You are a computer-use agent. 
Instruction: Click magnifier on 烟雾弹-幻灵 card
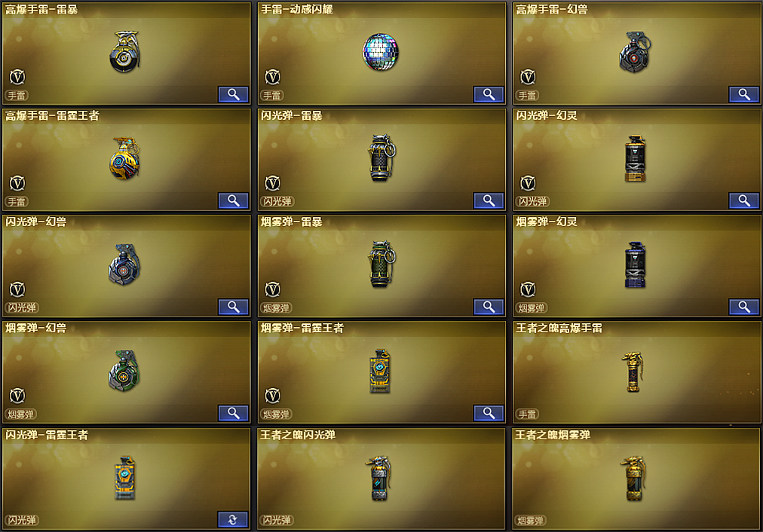click(x=743, y=307)
